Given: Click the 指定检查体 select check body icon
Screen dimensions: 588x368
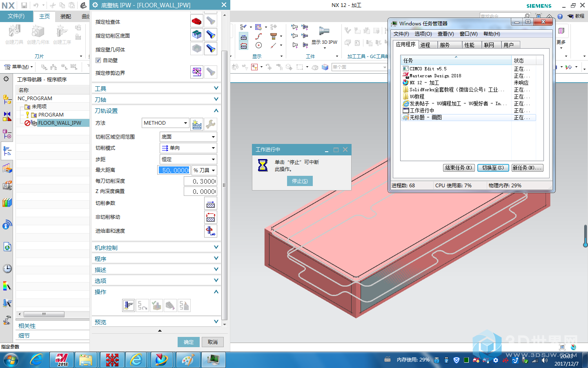Looking at the screenshot, I should (197, 21).
